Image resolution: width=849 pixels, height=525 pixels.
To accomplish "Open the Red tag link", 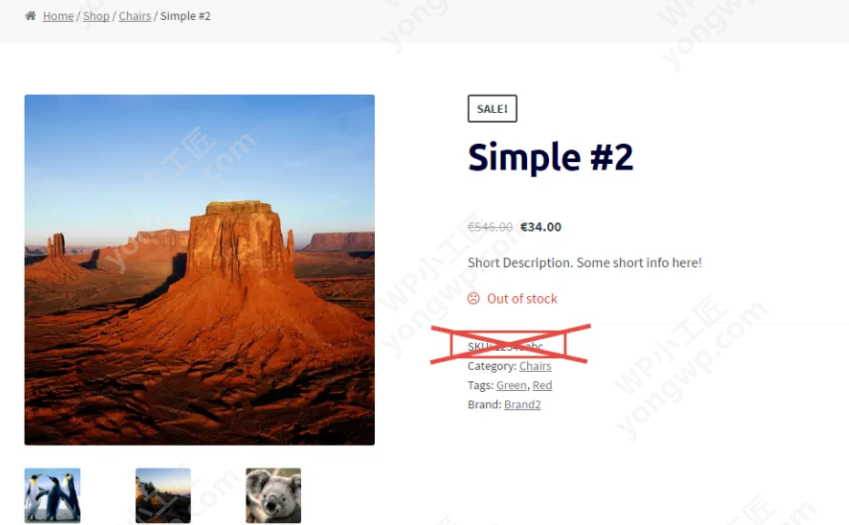I will pos(542,385).
